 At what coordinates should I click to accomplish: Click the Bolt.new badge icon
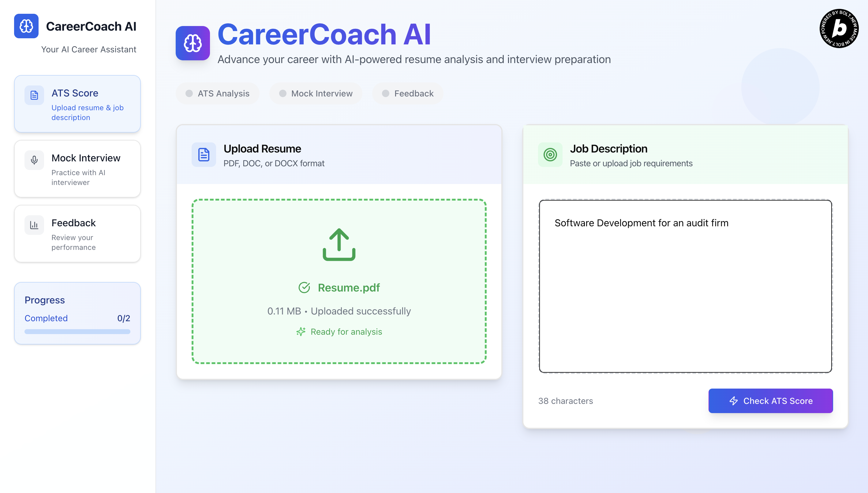coord(839,28)
